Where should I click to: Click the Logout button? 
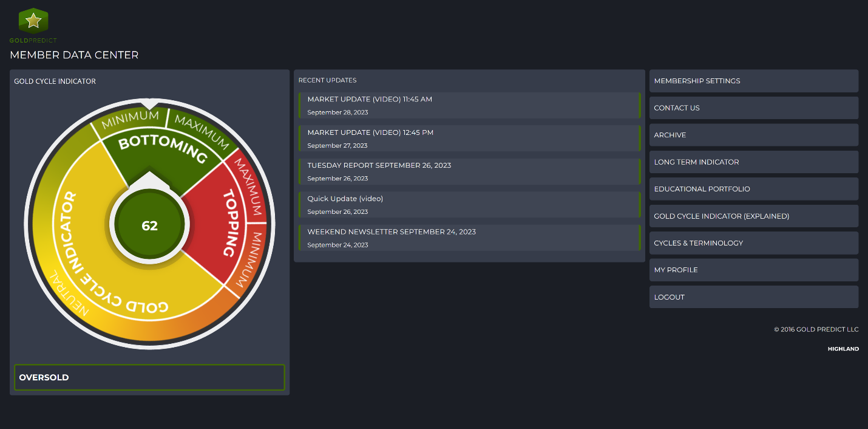click(x=754, y=297)
